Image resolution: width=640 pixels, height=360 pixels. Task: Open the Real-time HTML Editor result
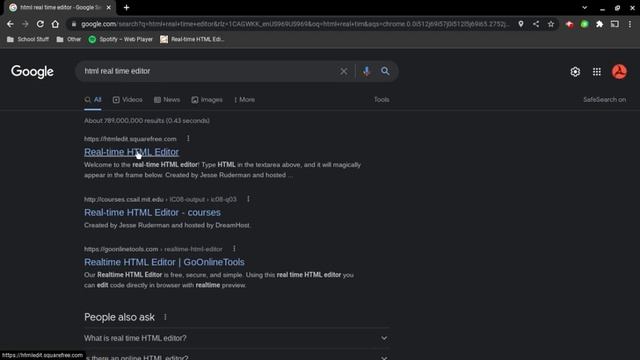[x=131, y=152]
